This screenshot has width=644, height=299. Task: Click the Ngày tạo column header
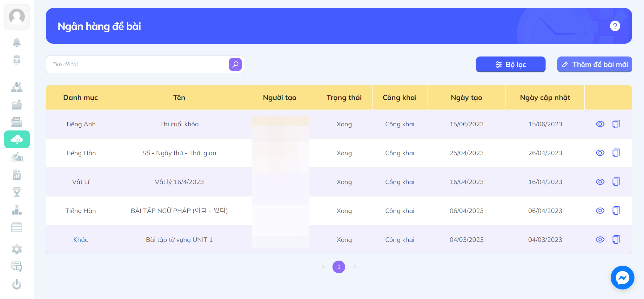466,97
